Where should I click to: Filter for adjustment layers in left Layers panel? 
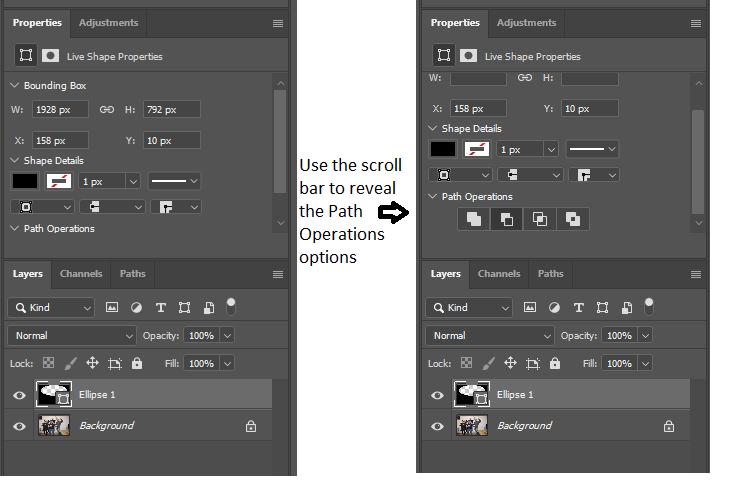(136, 308)
